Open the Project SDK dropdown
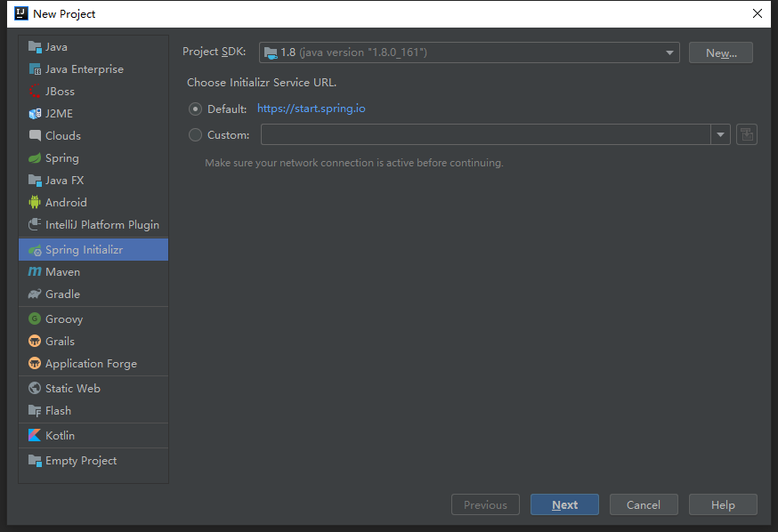778x532 pixels. click(x=469, y=52)
